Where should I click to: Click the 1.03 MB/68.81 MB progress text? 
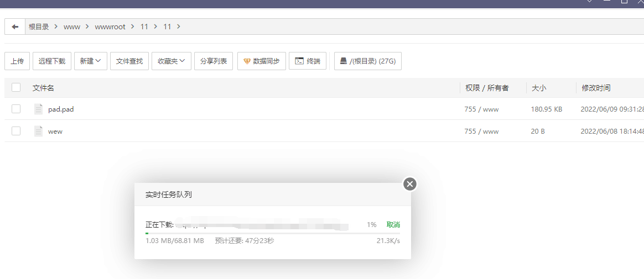[174, 241]
